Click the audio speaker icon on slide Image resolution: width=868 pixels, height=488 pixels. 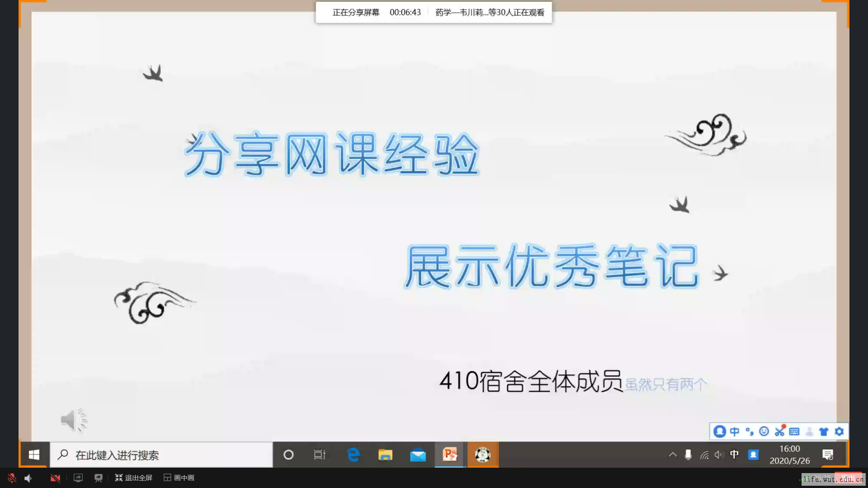point(73,420)
